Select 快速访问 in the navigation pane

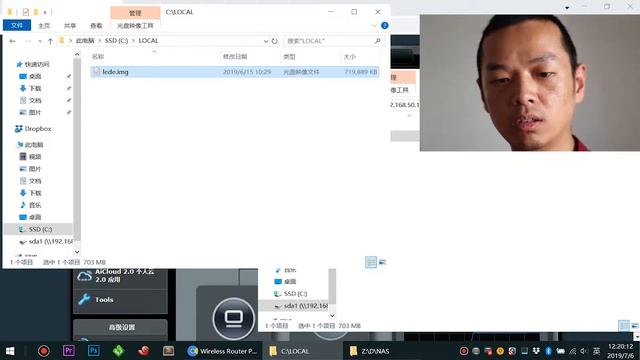(37, 64)
